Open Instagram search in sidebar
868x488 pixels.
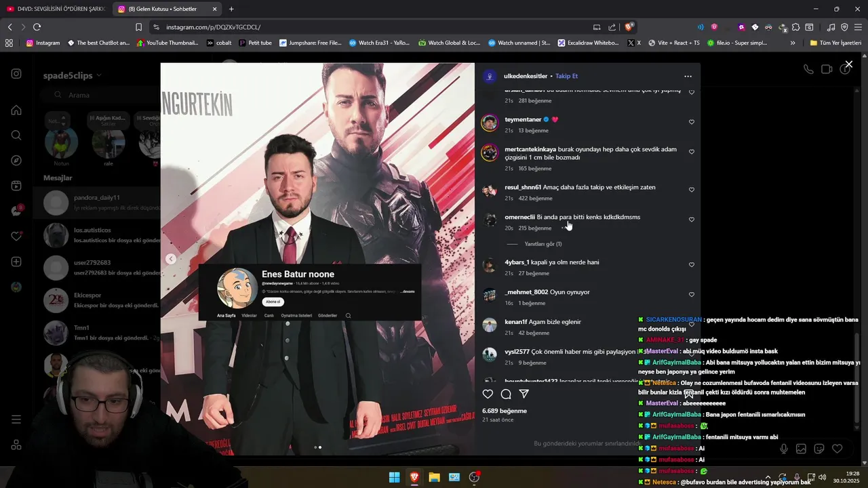[x=16, y=135]
